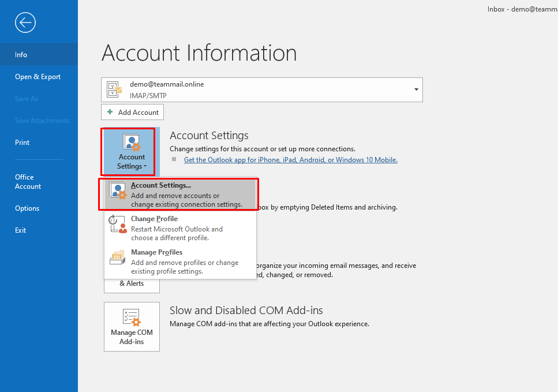
Task: Select the Manage Profiles menu text
Action: pyautogui.click(x=156, y=252)
